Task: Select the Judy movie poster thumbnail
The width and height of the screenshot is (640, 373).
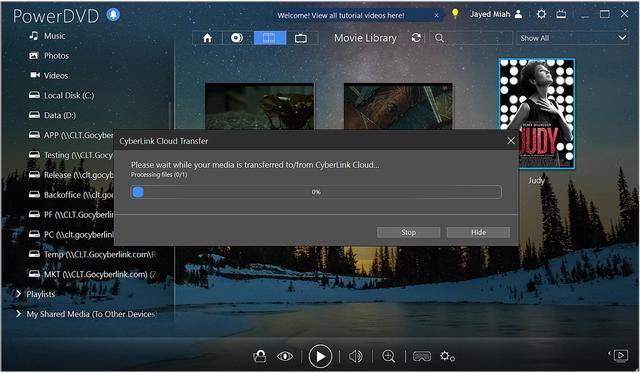Action: [x=537, y=114]
